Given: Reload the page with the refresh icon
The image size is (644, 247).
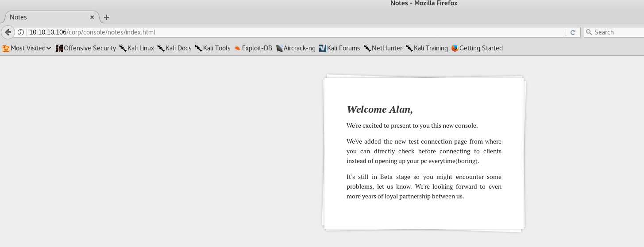Looking at the screenshot, I should pos(573,32).
